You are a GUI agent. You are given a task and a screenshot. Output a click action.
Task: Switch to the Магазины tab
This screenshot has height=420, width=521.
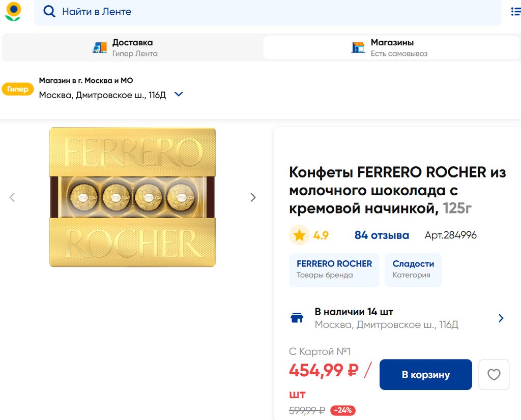pyautogui.click(x=392, y=48)
